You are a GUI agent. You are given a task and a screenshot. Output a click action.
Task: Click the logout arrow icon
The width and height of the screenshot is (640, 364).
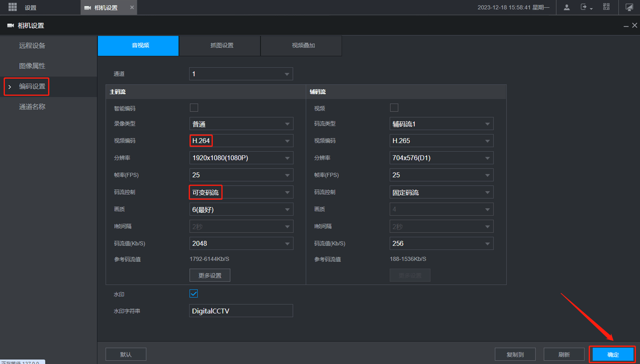click(584, 7)
